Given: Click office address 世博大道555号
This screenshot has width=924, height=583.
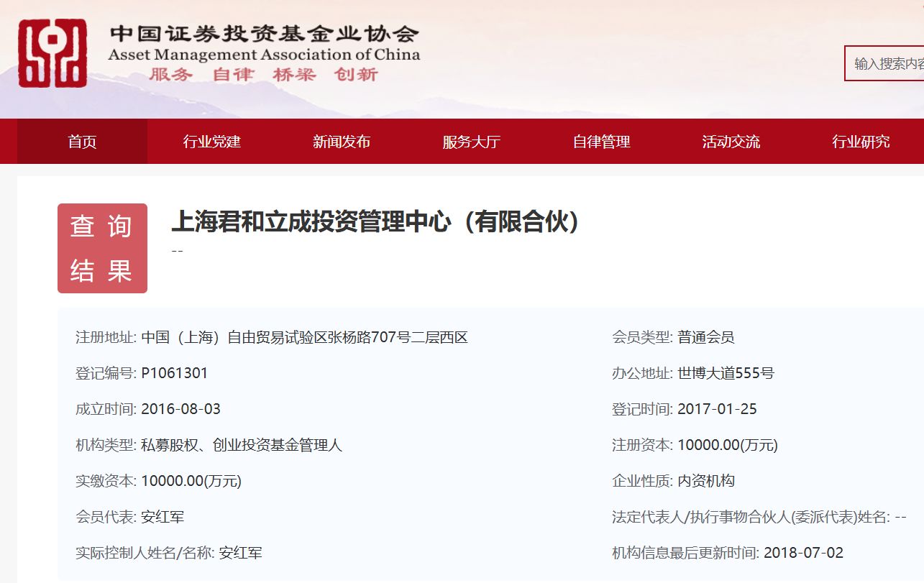Looking at the screenshot, I should (726, 373).
